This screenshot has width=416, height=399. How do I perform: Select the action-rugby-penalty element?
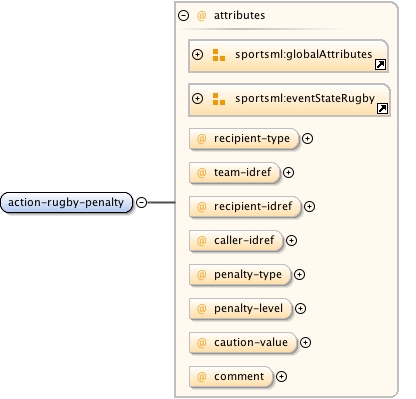[x=66, y=202]
